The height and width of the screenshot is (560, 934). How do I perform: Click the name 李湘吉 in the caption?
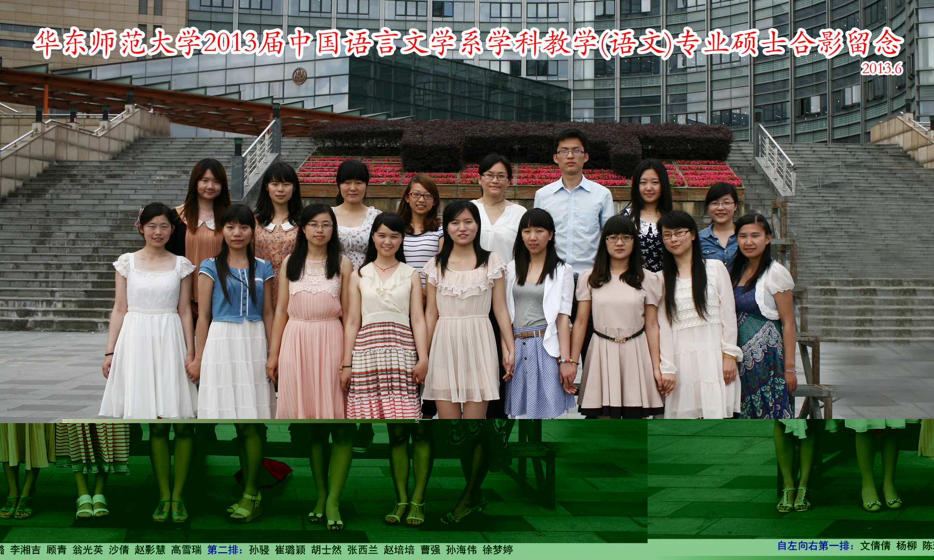pyautogui.click(x=25, y=550)
